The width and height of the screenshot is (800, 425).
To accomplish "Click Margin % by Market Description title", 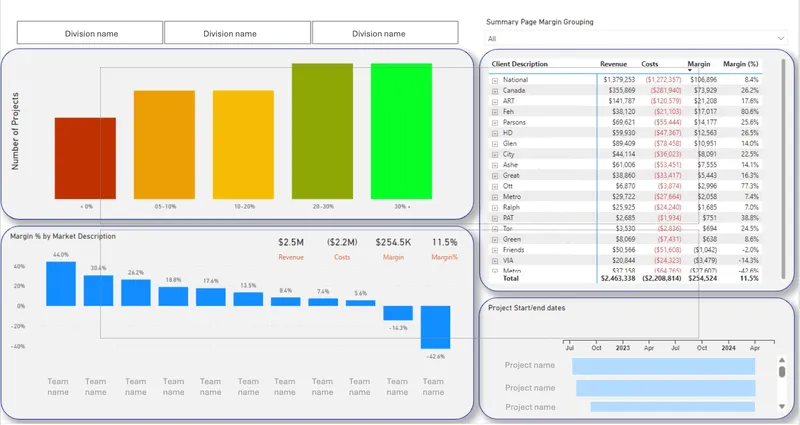I will click(x=63, y=236).
